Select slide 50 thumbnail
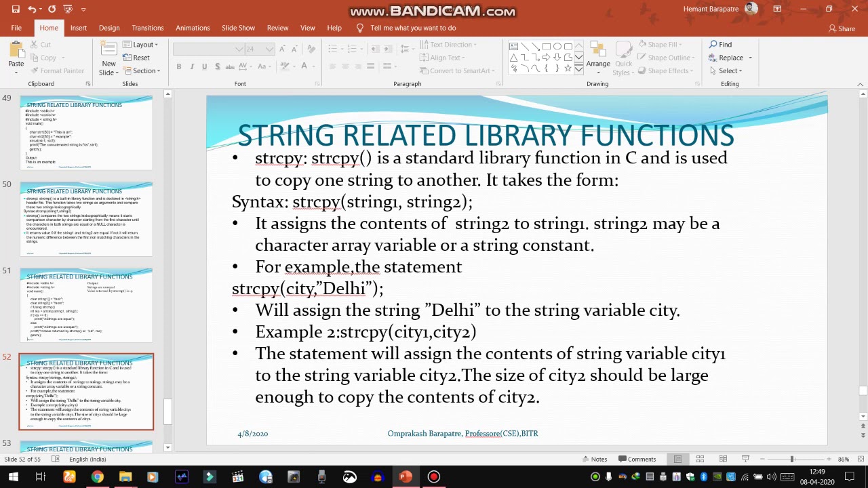Viewport: 868px width, 488px height. pos(86,219)
